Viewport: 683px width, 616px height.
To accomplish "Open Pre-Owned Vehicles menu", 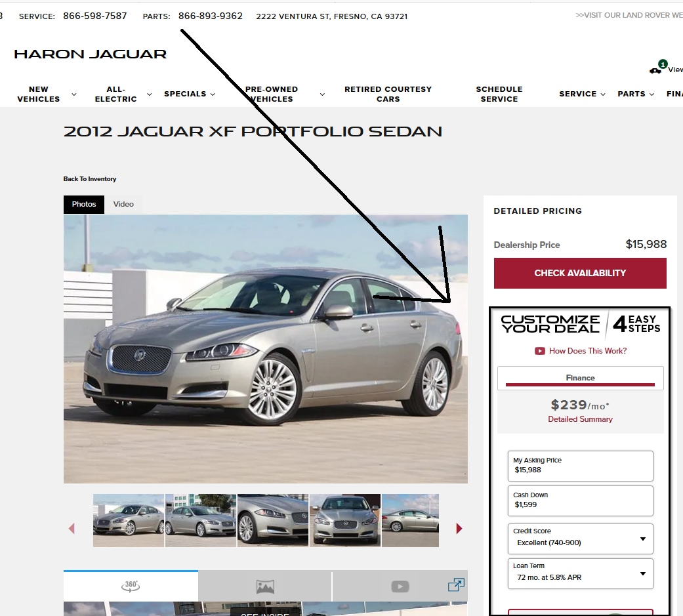I will point(272,94).
